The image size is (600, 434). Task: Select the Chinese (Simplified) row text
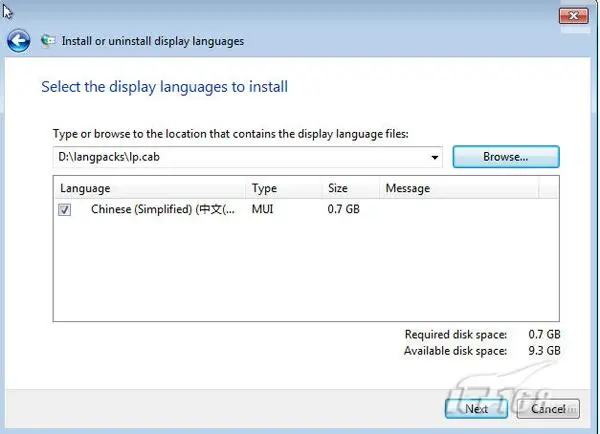[163, 209]
